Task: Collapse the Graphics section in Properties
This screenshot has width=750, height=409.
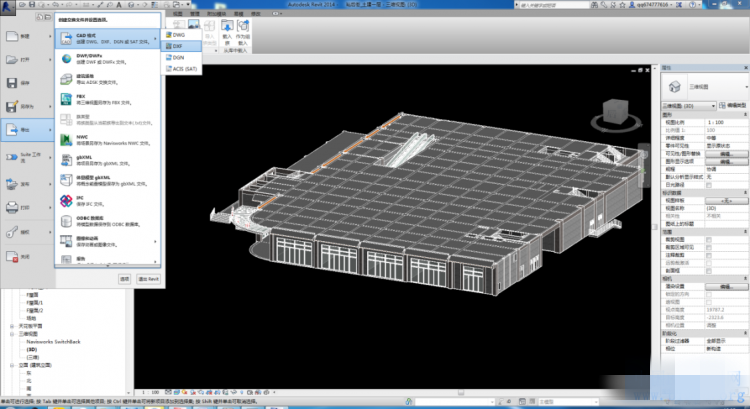Action: click(x=746, y=115)
